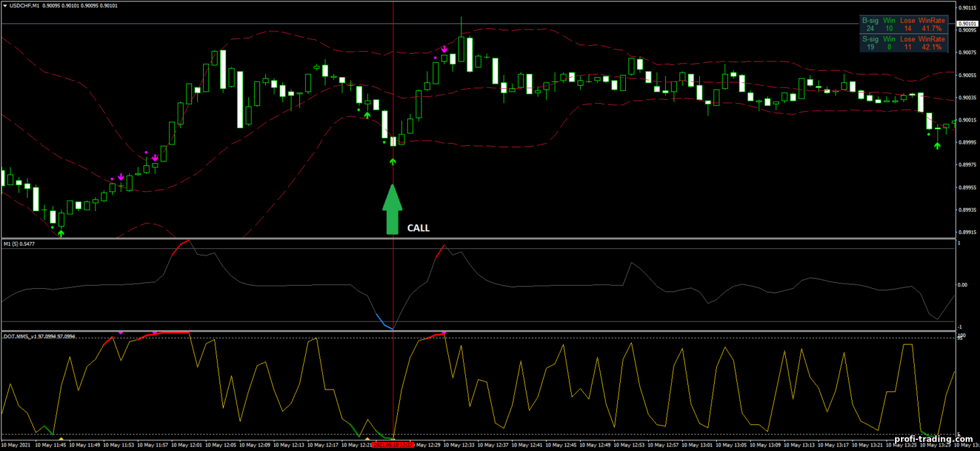
Task: Click the highlighted 0.90101 current price label
Action: click(x=967, y=24)
